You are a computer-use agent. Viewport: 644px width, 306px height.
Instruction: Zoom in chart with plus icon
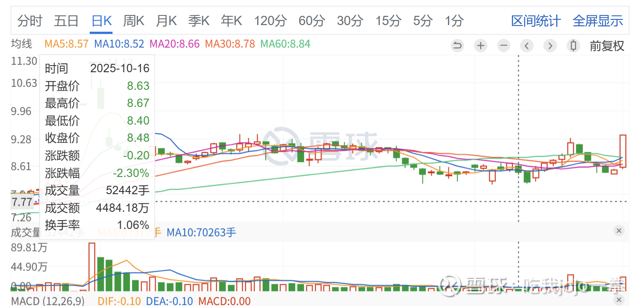click(x=481, y=45)
